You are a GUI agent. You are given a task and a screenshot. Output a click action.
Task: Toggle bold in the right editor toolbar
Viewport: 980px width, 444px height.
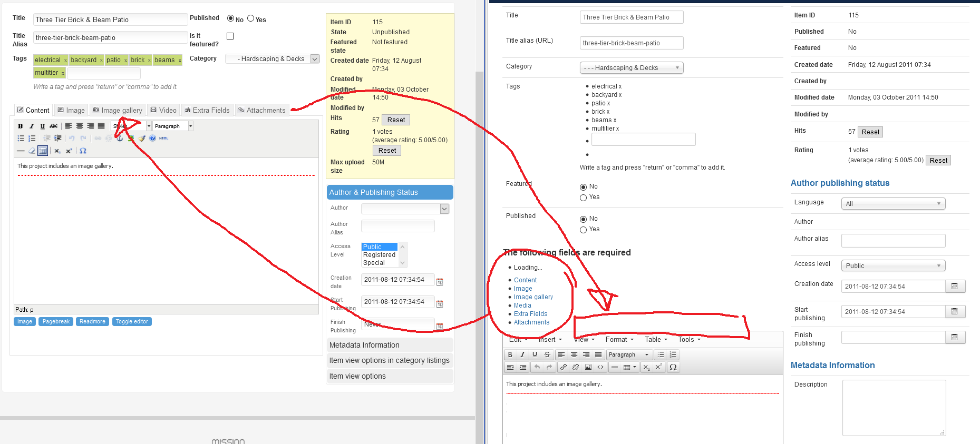[x=510, y=355]
